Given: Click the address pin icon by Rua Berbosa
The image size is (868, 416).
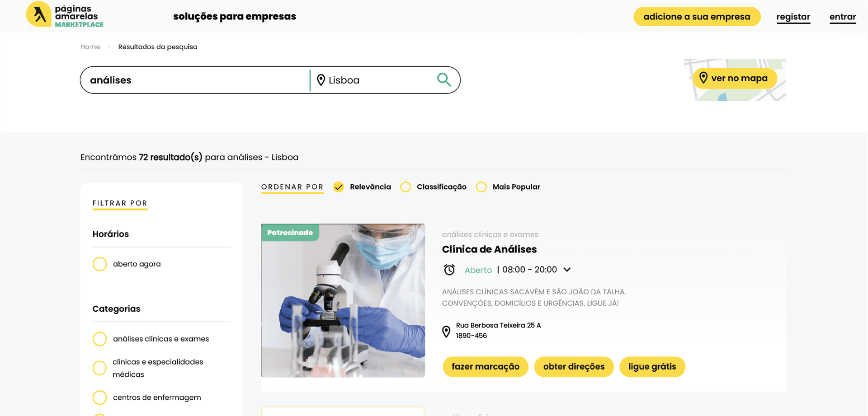Looking at the screenshot, I should tap(446, 331).
